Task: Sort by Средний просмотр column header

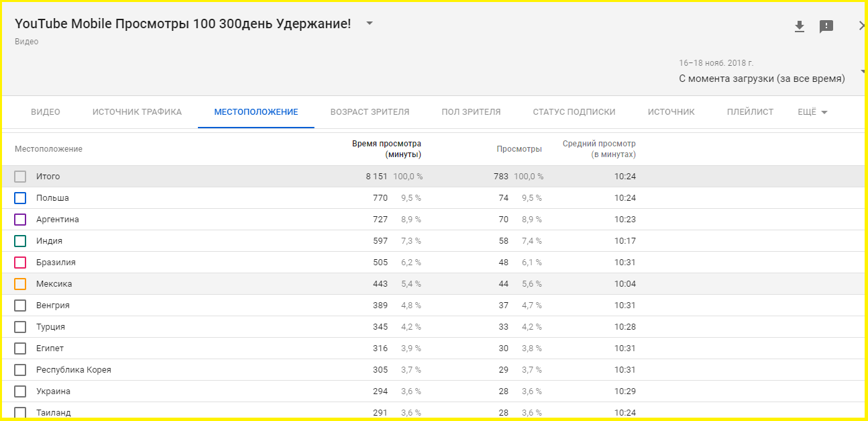Action: [599, 149]
